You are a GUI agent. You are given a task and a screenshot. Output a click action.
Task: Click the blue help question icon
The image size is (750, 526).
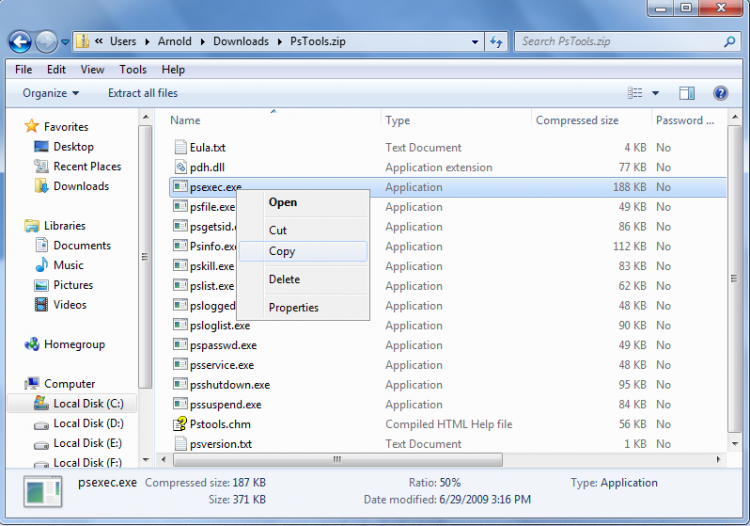(x=720, y=93)
